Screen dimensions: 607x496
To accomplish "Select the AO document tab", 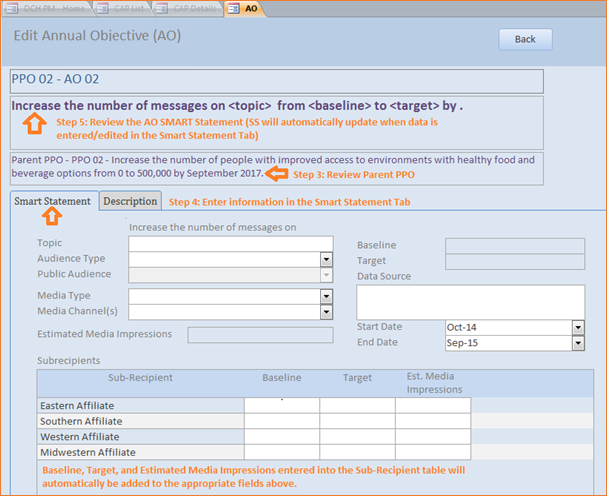I will [245, 9].
